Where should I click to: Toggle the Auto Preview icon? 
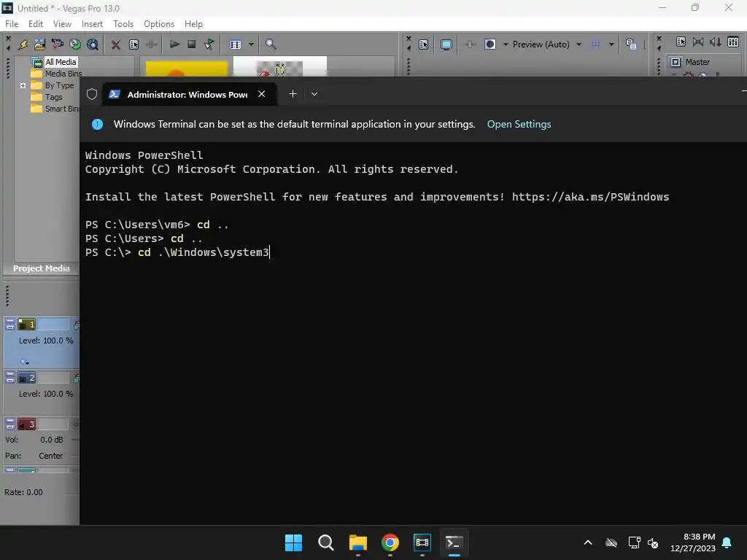point(209,44)
